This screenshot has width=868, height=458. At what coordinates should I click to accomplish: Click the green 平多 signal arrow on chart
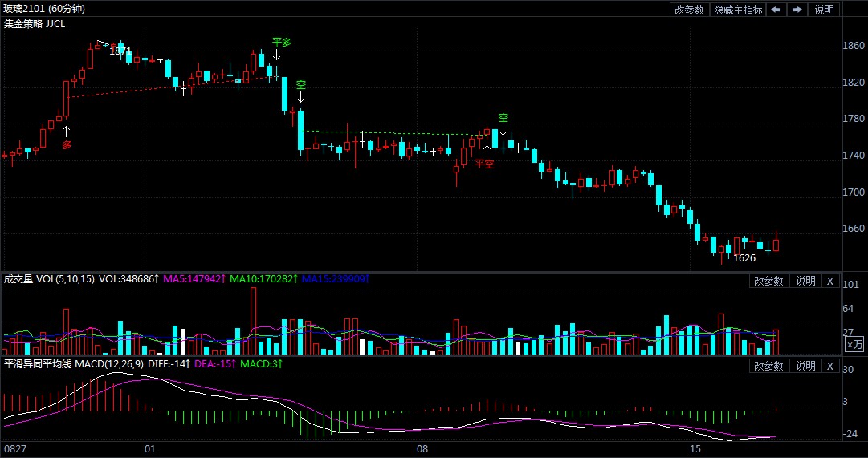pos(276,55)
